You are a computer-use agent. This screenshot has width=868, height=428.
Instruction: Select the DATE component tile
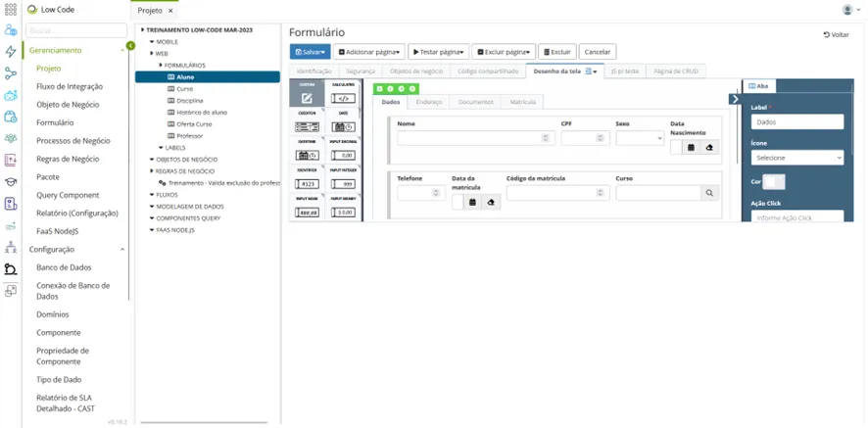pyautogui.click(x=343, y=121)
